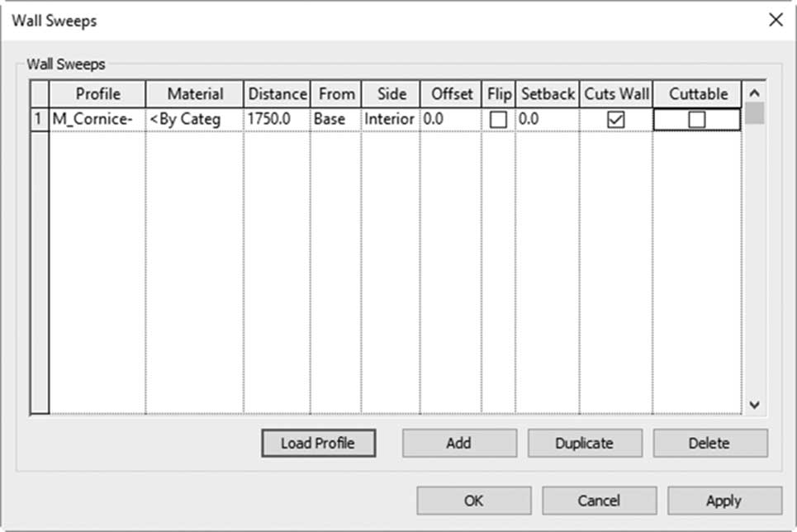
Task: Open the From cell showing Base
Action: (x=335, y=120)
